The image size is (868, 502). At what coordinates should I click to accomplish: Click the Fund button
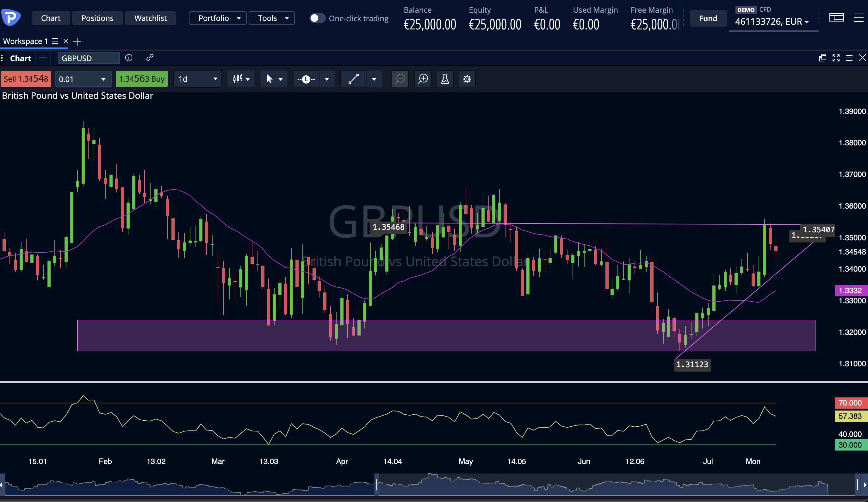pos(708,18)
